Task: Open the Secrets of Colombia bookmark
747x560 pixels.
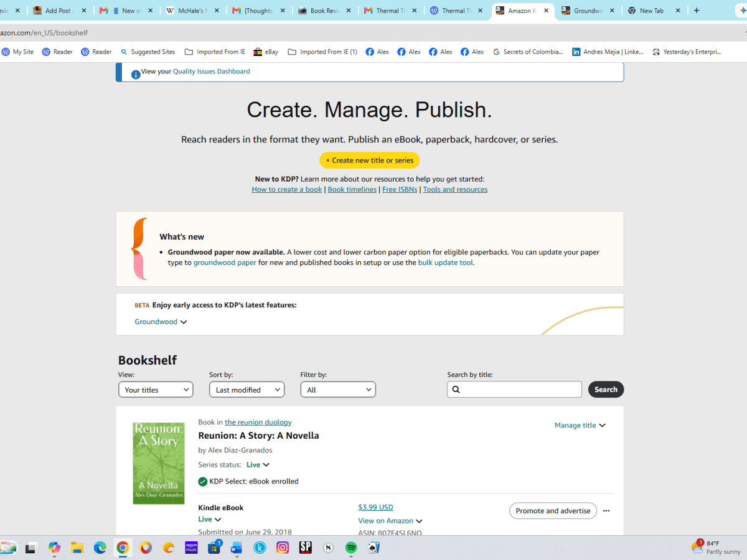Action: click(x=528, y=52)
